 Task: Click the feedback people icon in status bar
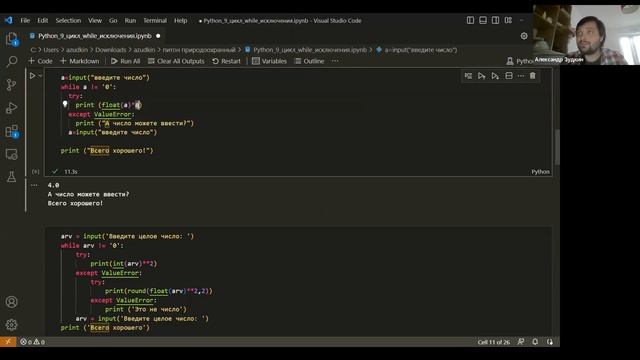point(521,342)
